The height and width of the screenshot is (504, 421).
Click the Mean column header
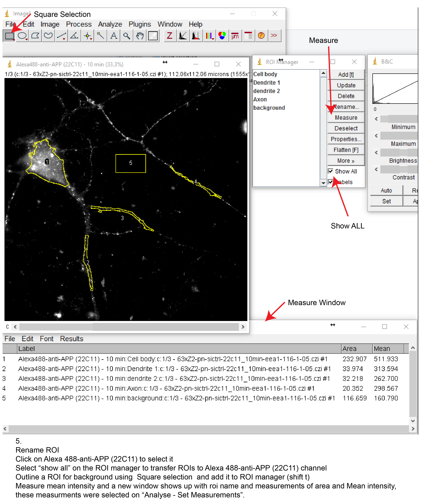coord(388,349)
